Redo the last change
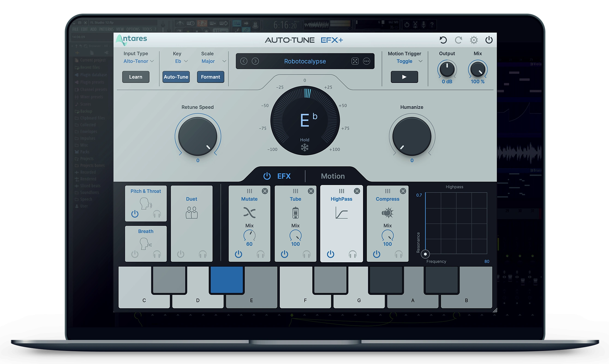 point(458,40)
